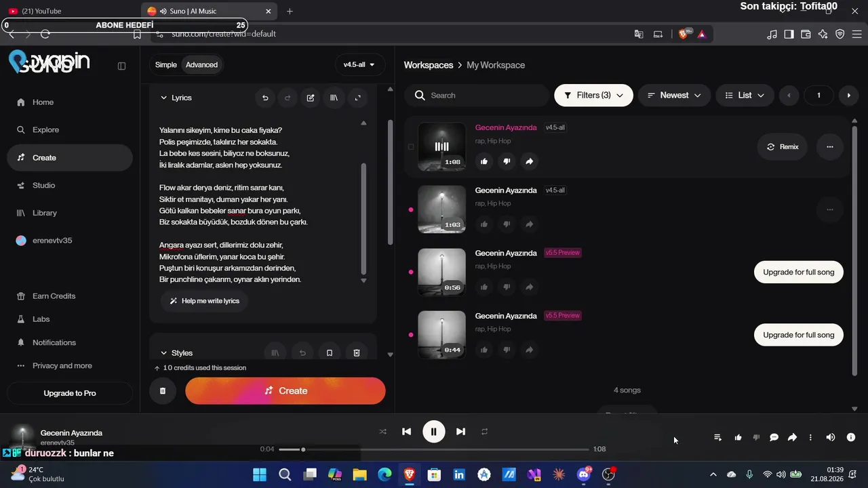
Task: Go to the previous workspace page
Action: point(789,96)
